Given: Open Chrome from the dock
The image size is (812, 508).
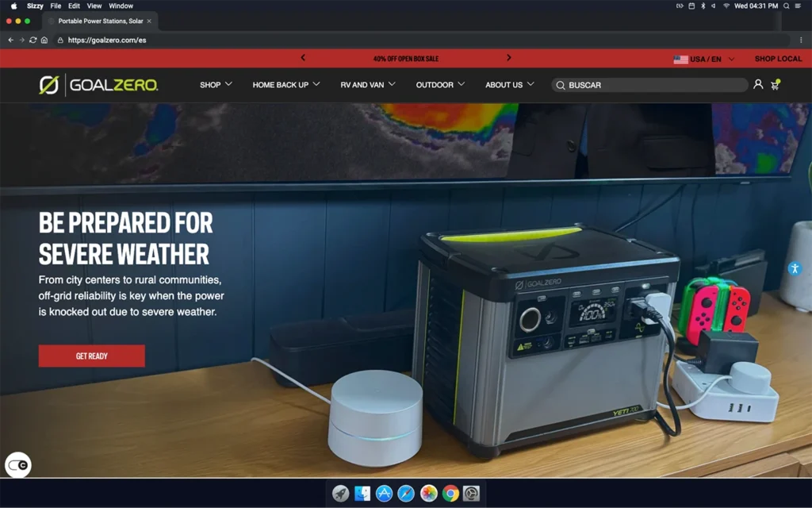Looking at the screenshot, I should point(450,494).
